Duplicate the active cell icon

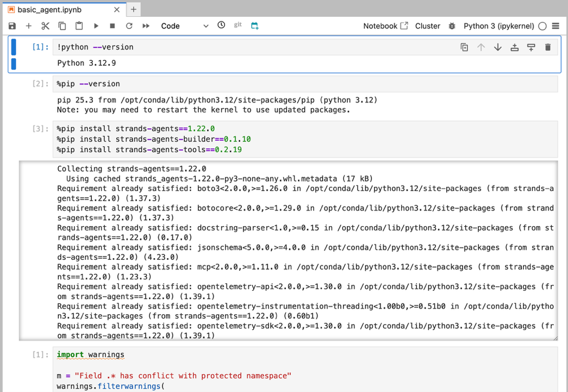tap(464, 47)
